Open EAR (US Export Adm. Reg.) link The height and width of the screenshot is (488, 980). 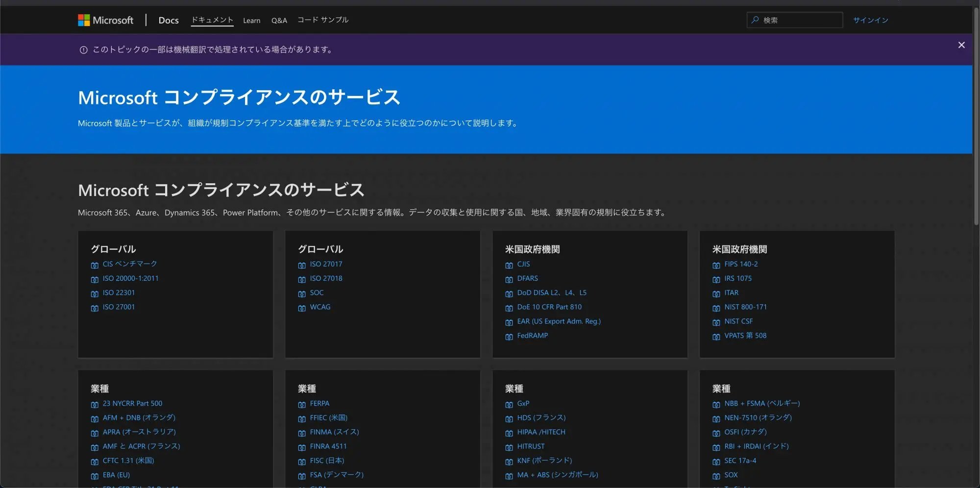click(559, 321)
